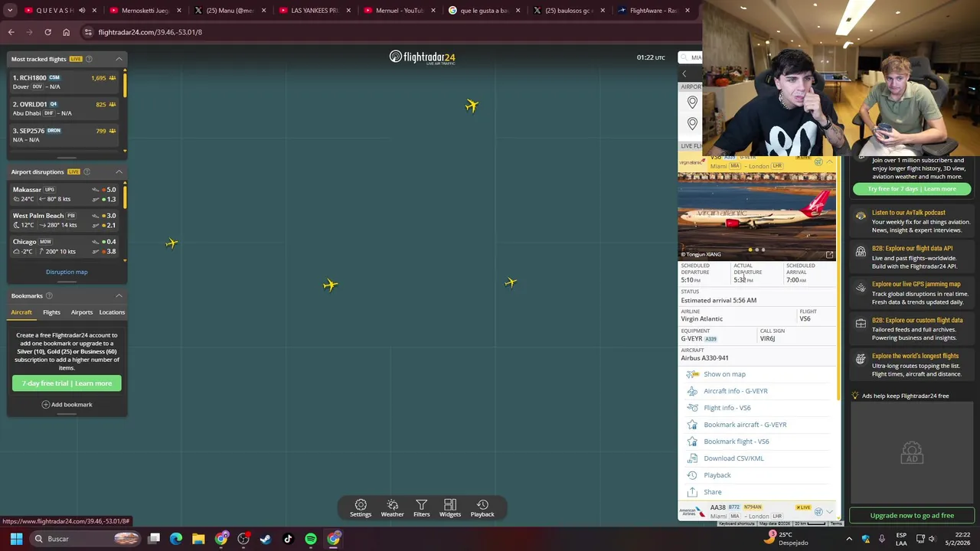Open Steam from the taskbar
The width and height of the screenshot is (980, 551).
tap(266, 539)
